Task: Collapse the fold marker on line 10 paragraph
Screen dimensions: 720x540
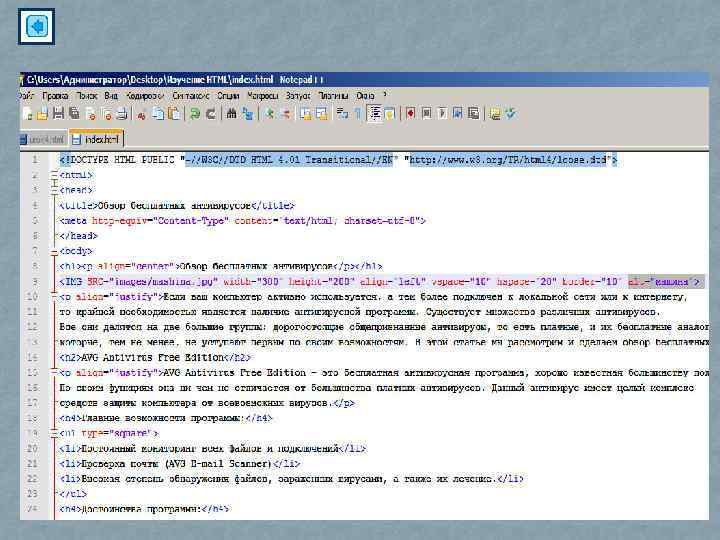Action: (x=54, y=297)
